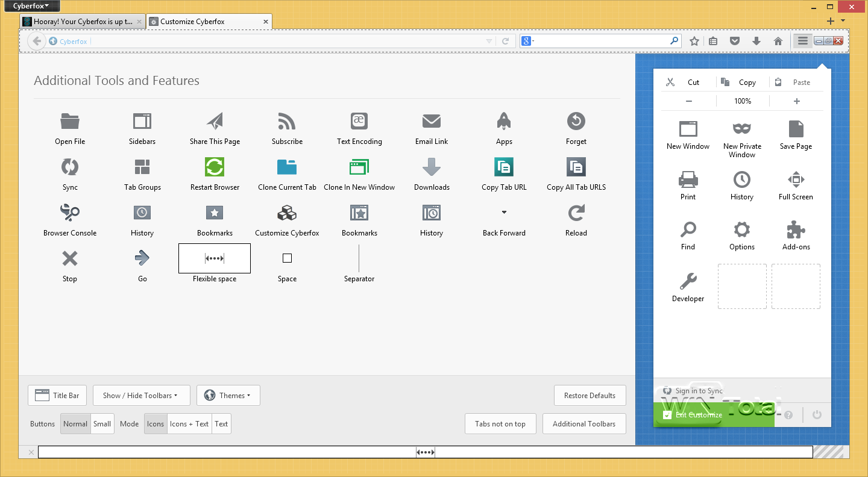
Task: Select the Copy Tab URL icon
Action: click(x=504, y=167)
